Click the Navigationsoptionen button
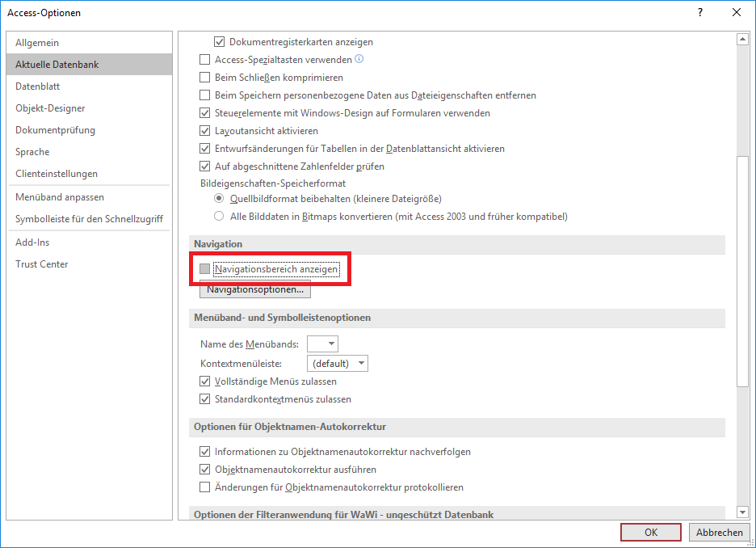The height and width of the screenshot is (548, 756). tap(254, 289)
